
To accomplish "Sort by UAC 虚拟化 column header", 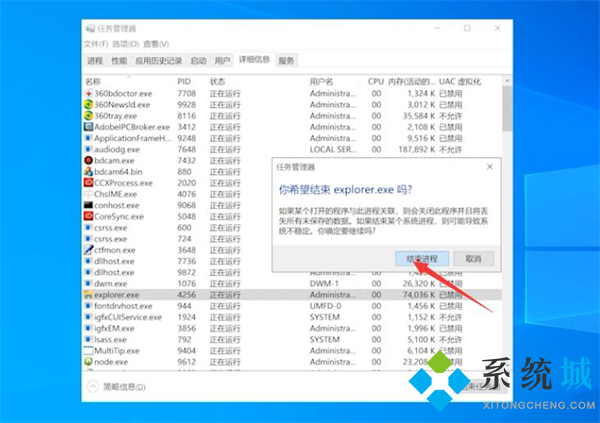I will click(x=460, y=82).
